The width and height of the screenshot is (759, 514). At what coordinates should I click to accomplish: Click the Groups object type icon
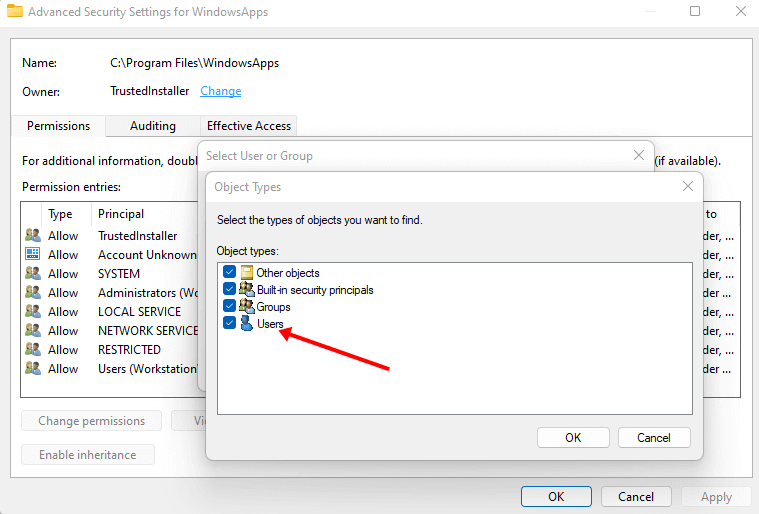point(247,306)
